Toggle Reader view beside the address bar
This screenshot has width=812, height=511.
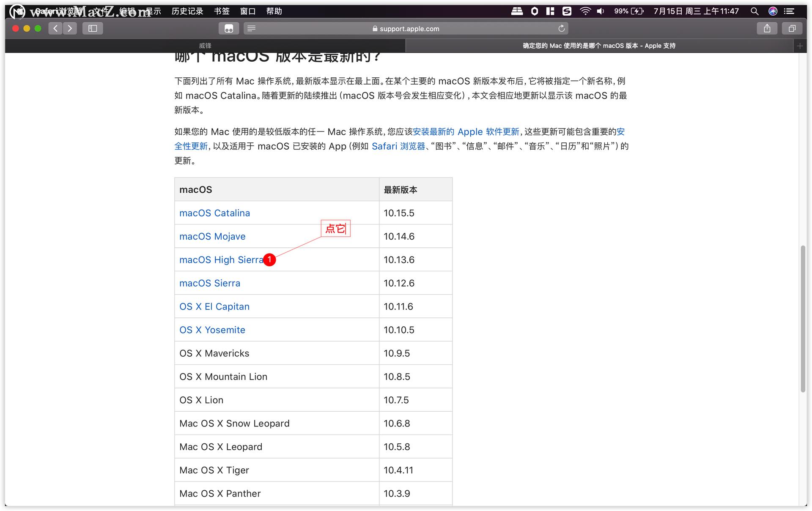(251, 28)
